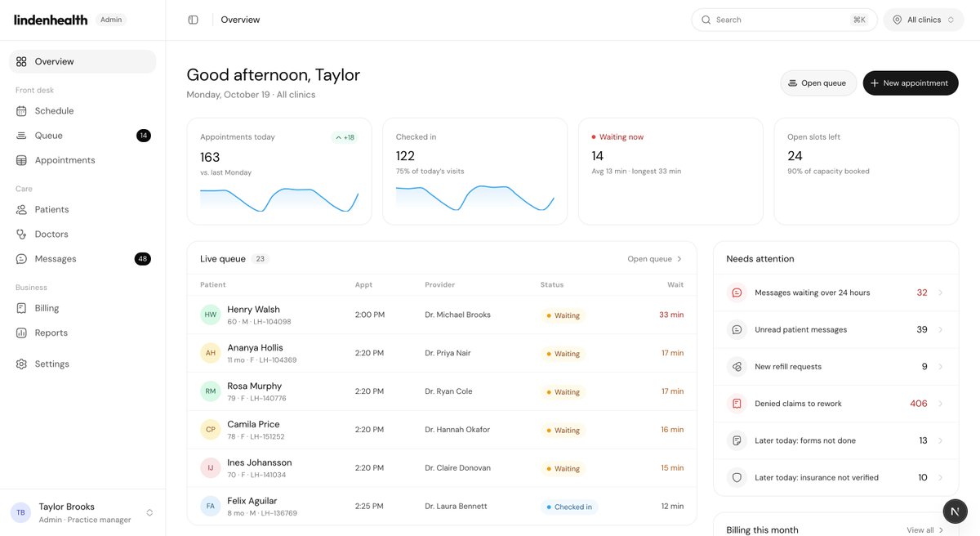Open the Schedule page from the sidebar
This screenshot has width=980, height=536.
click(x=82, y=110)
